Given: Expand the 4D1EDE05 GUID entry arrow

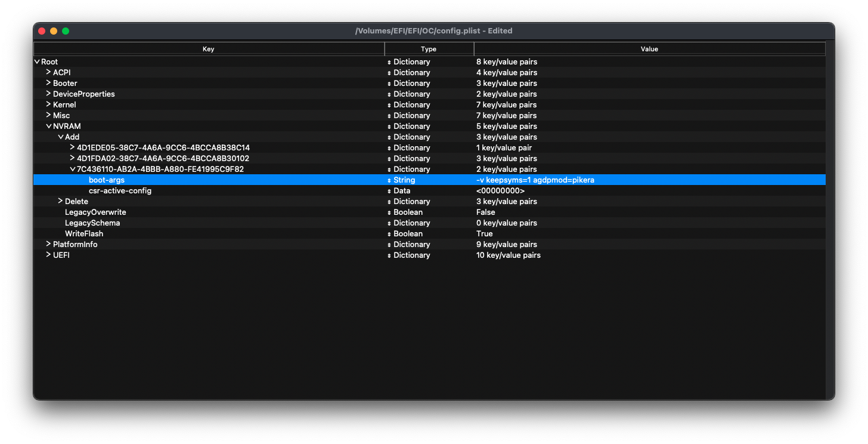Looking at the screenshot, I should point(73,147).
